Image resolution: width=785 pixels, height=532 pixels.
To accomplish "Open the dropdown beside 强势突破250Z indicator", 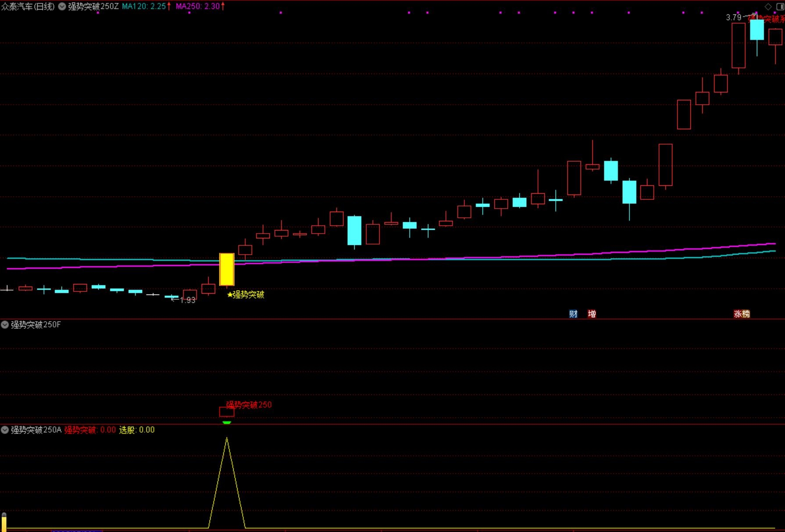I will pos(62,7).
